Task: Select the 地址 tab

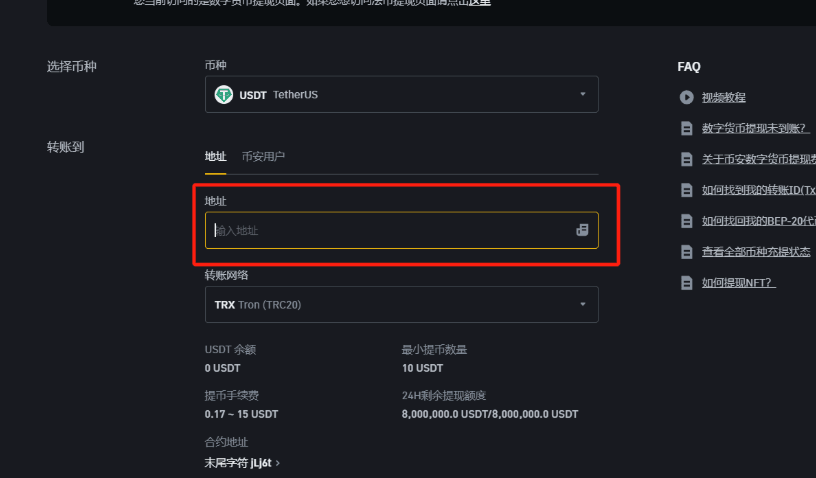Action: pos(215,156)
